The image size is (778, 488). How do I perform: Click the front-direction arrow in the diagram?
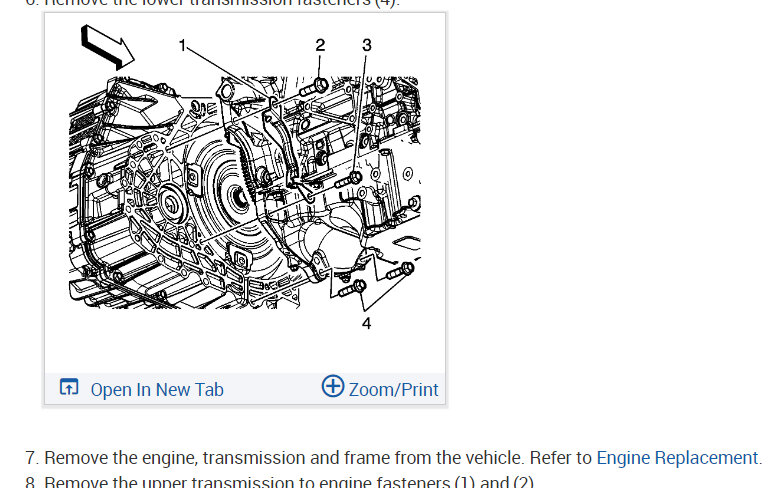[107, 47]
